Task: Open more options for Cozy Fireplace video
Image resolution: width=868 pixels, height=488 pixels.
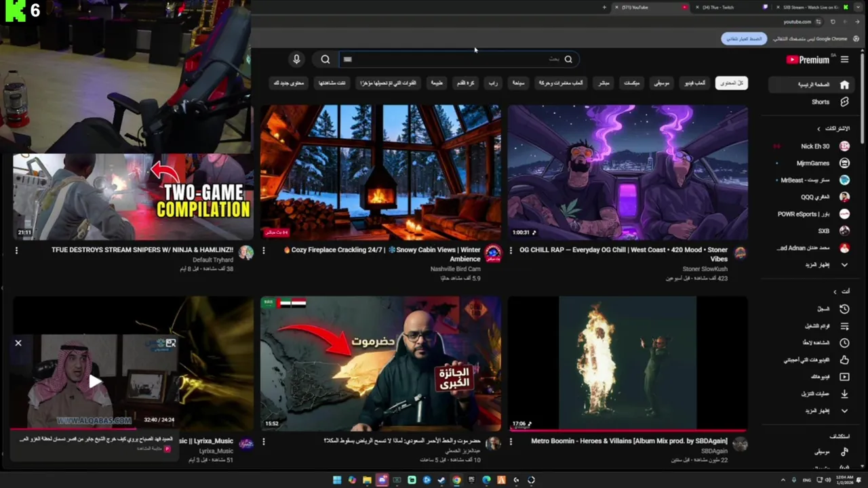Action: (x=264, y=250)
